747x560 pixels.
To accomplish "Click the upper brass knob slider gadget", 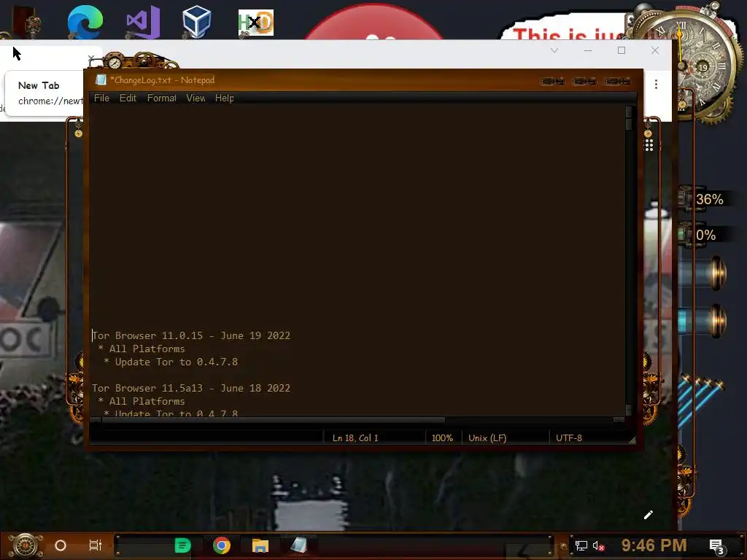I will point(703,273).
